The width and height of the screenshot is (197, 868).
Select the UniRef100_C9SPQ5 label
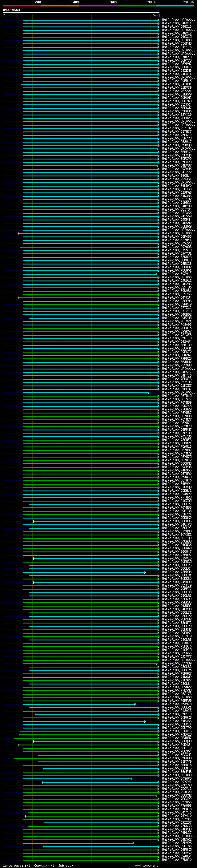coord(176,467)
